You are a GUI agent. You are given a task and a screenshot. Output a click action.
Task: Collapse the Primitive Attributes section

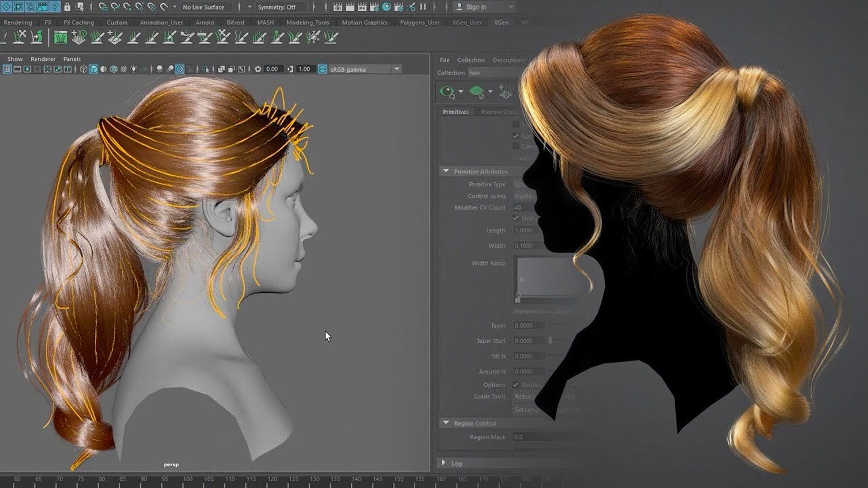click(445, 172)
